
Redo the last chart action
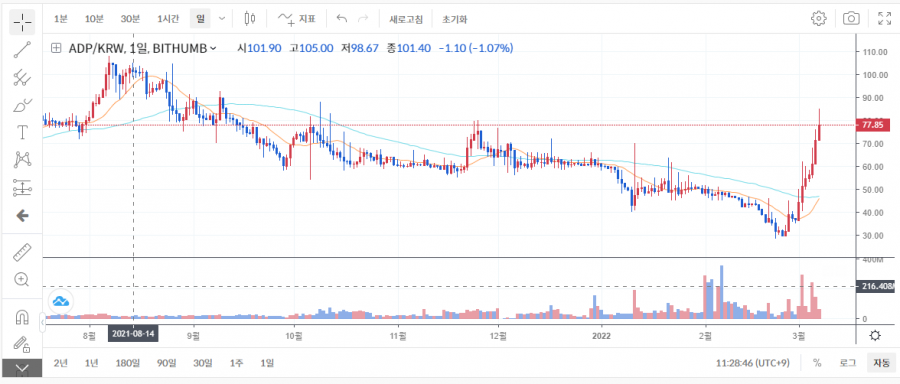363,19
